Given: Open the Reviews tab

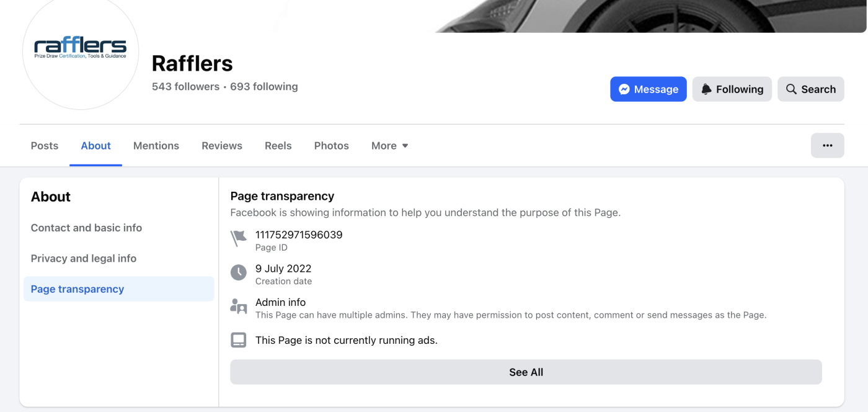Looking at the screenshot, I should tap(221, 145).
